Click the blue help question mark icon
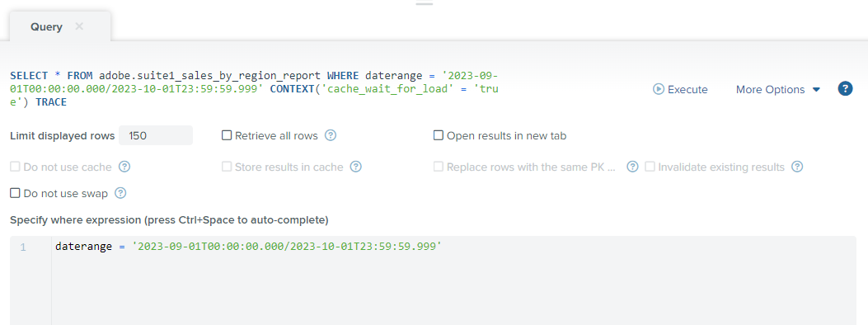868x325 pixels. click(x=845, y=88)
